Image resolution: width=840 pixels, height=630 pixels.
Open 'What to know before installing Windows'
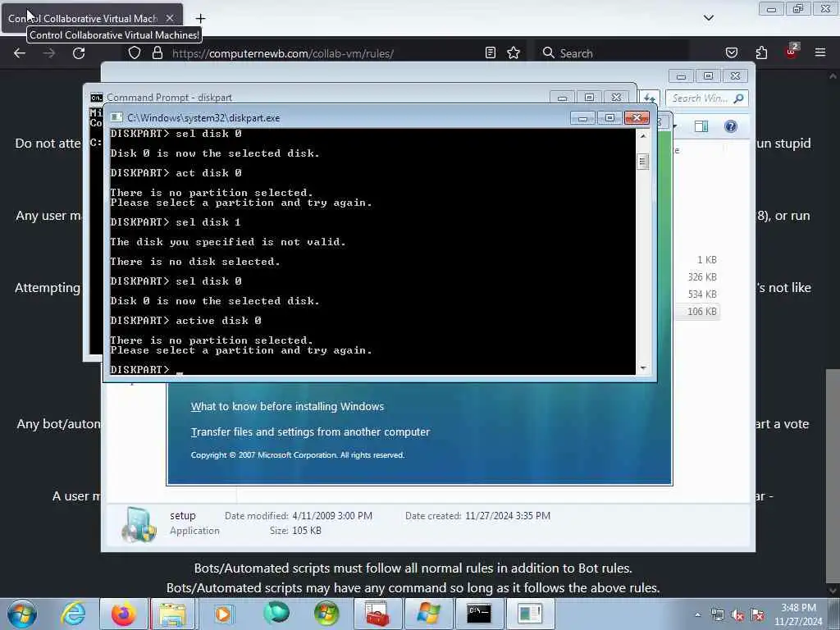[287, 407]
